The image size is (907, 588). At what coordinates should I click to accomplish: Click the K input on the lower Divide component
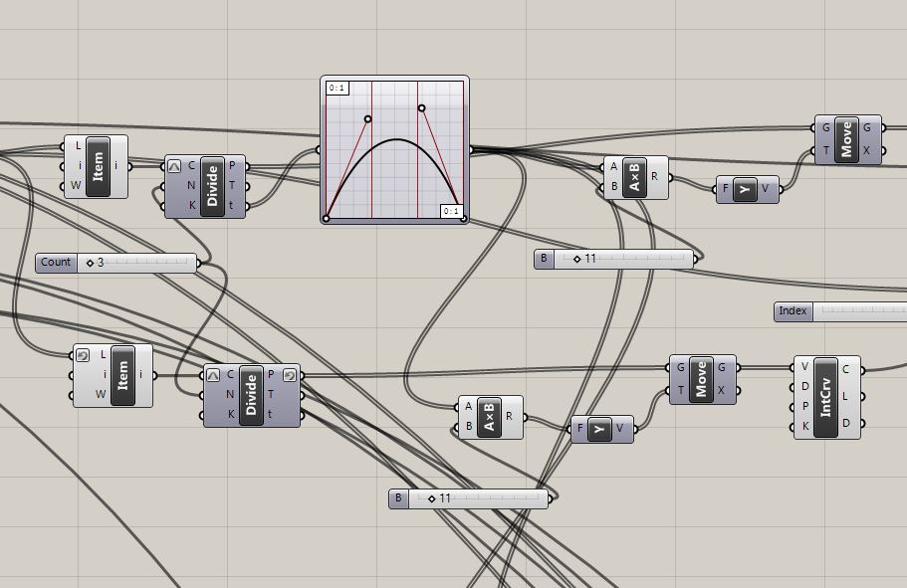pyautogui.click(x=231, y=415)
